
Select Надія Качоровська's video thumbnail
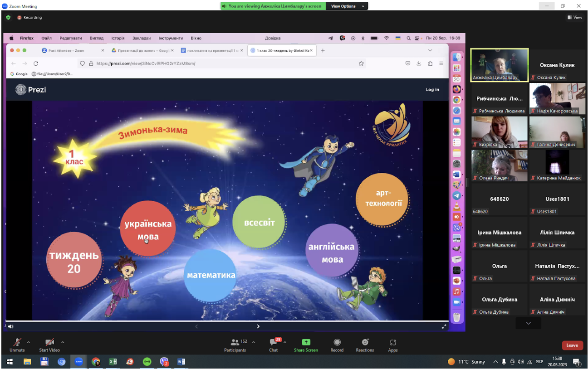557,98
